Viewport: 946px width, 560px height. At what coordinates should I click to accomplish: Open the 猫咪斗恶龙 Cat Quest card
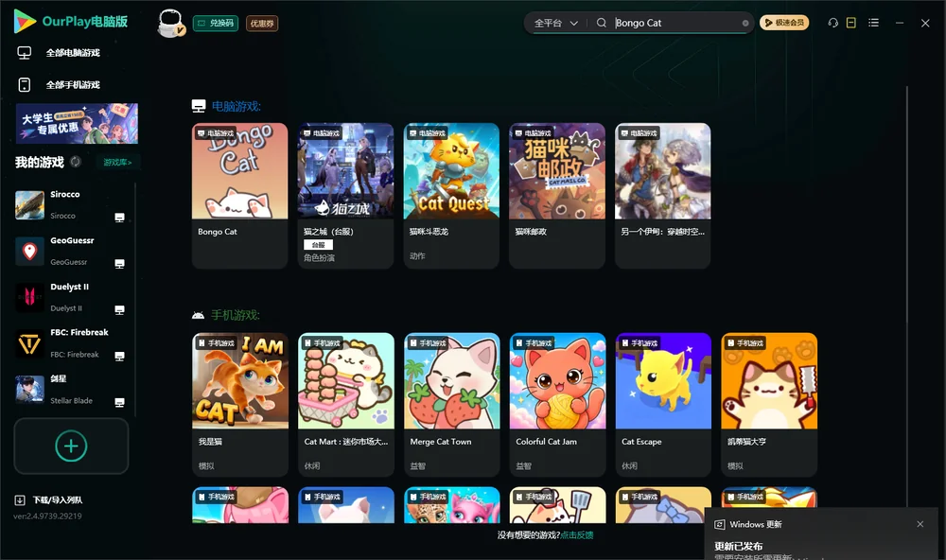(x=451, y=196)
